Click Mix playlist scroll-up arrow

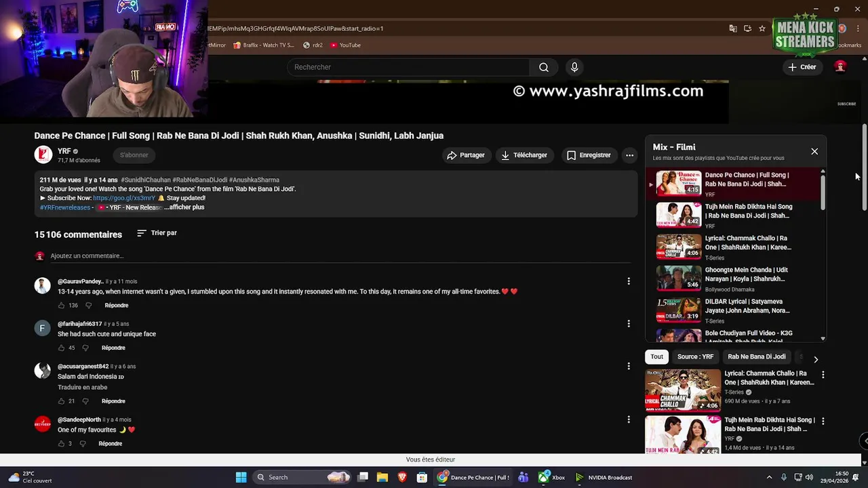pyautogui.click(x=823, y=171)
